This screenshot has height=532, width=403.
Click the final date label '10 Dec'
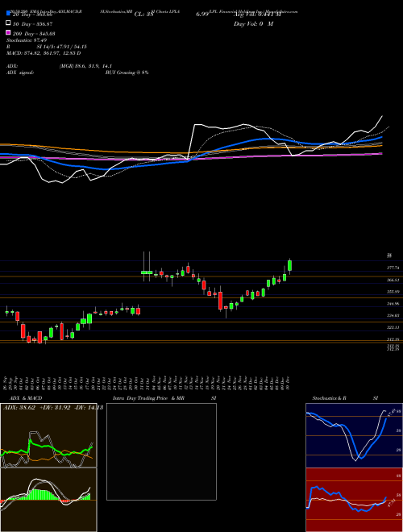pos(288,384)
